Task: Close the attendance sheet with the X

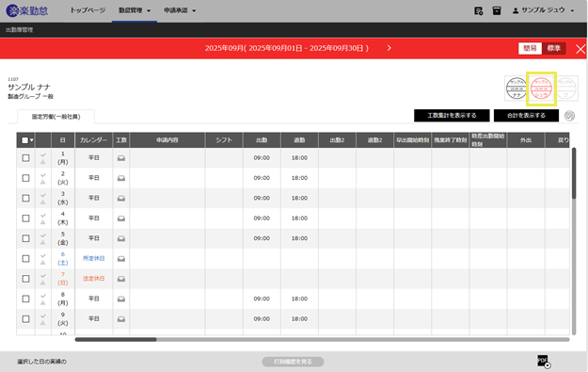Action: [580, 49]
